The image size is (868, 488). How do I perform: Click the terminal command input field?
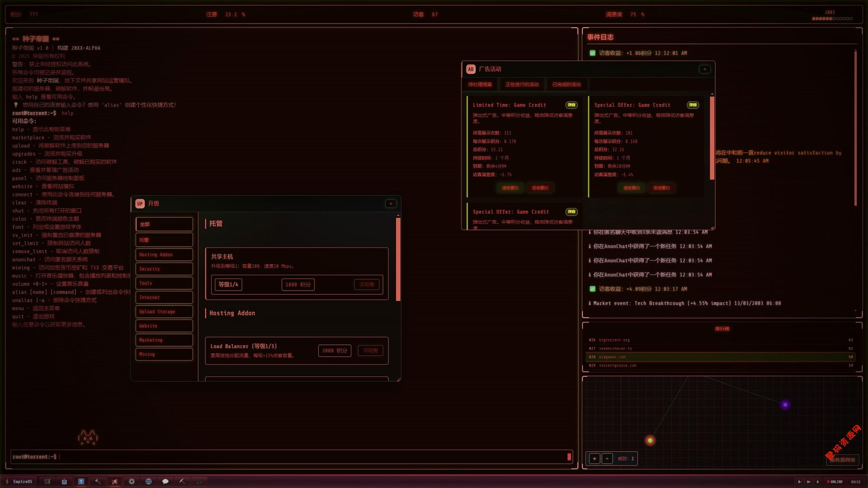(x=312, y=457)
